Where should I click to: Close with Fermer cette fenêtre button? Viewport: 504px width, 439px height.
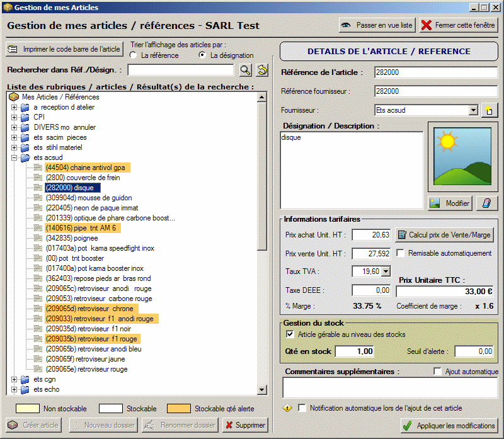coord(459,25)
